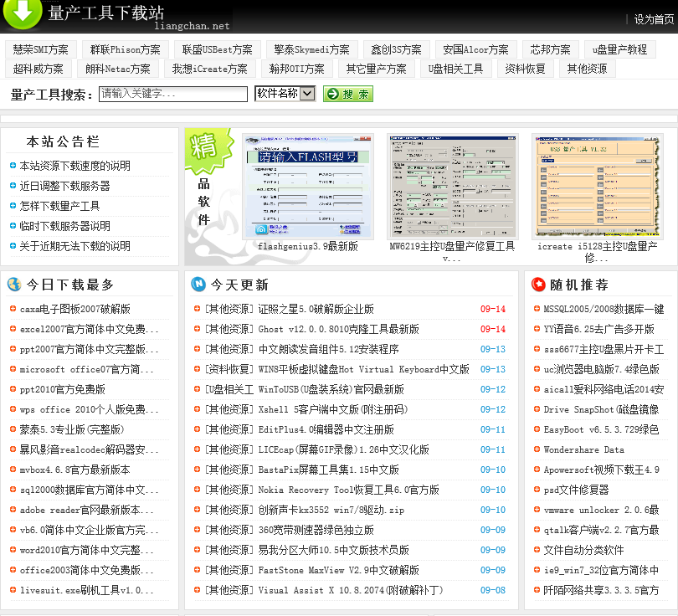Click the MW6219 主控U盘量产 thumbnail
This screenshot has height=616, width=678.
(x=452, y=186)
